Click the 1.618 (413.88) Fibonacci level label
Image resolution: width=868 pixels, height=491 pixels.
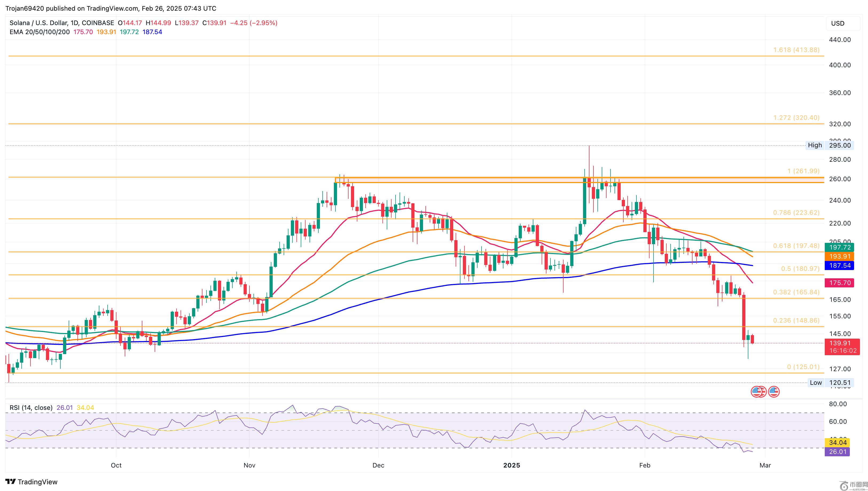click(x=796, y=50)
